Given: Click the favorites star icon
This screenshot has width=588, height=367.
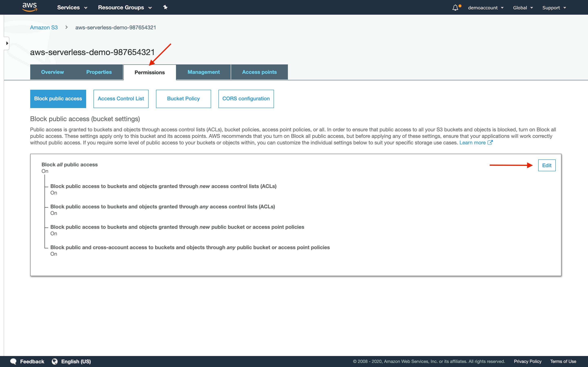Looking at the screenshot, I should coord(165,7).
